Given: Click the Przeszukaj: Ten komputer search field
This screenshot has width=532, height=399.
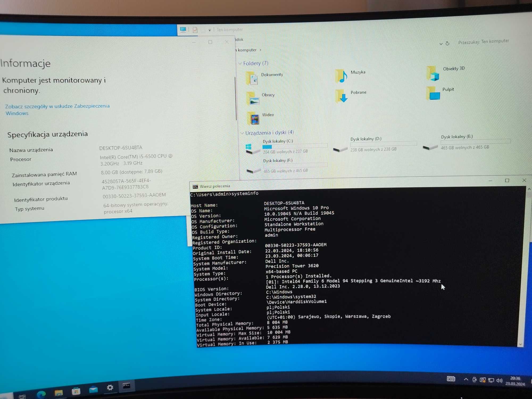Looking at the screenshot, I should [483, 41].
